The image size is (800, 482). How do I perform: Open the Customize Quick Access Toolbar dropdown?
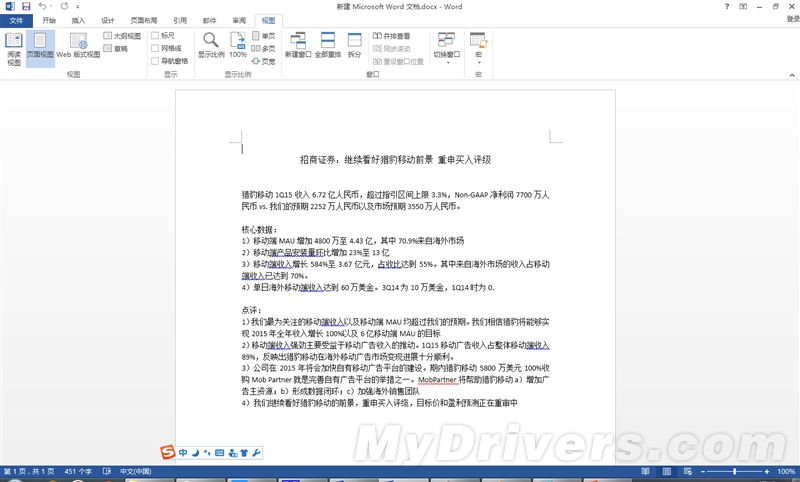point(78,7)
